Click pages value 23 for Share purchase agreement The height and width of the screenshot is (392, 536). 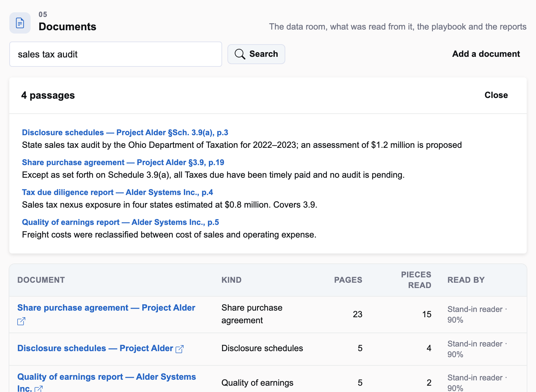coord(357,314)
